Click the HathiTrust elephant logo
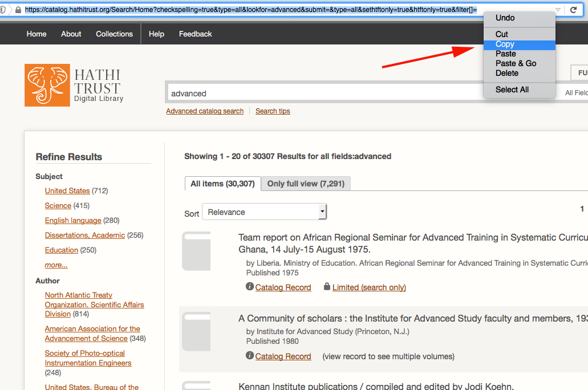588x390 pixels. [x=47, y=85]
